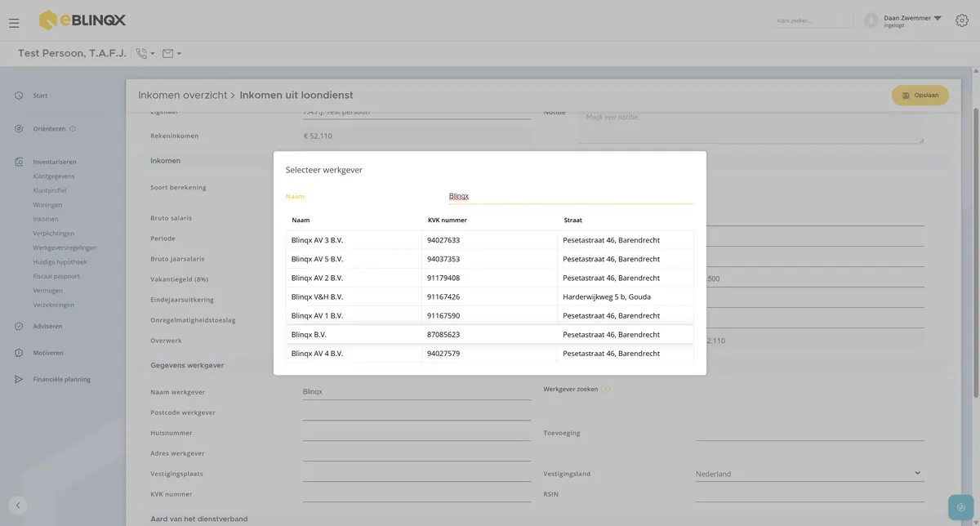
Task: Select employer Blinqx V&H B.V.
Action: click(490, 296)
